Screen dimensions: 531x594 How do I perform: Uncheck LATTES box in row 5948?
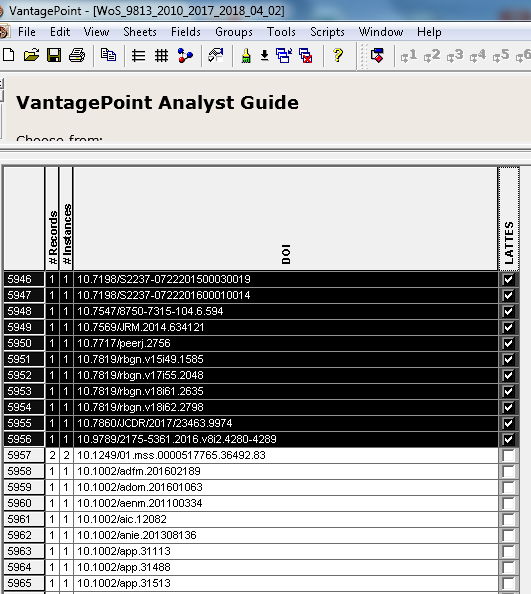pyautogui.click(x=508, y=311)
